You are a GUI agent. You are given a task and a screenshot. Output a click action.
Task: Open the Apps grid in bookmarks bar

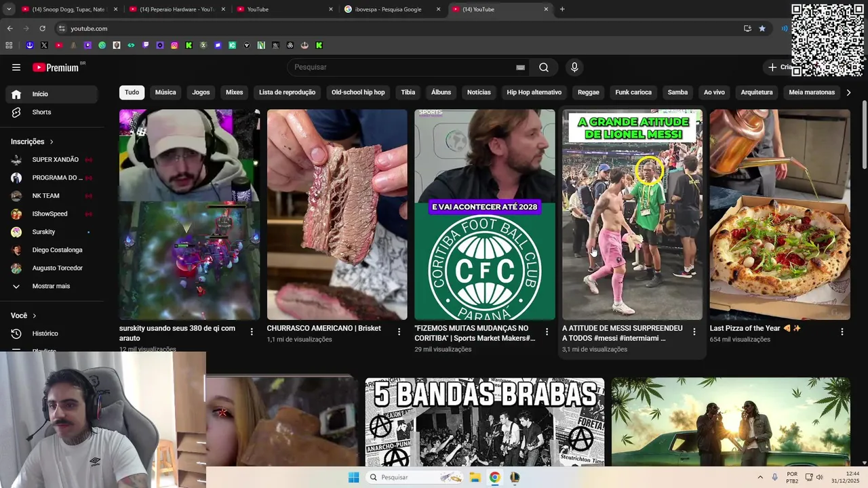(9, 45)
